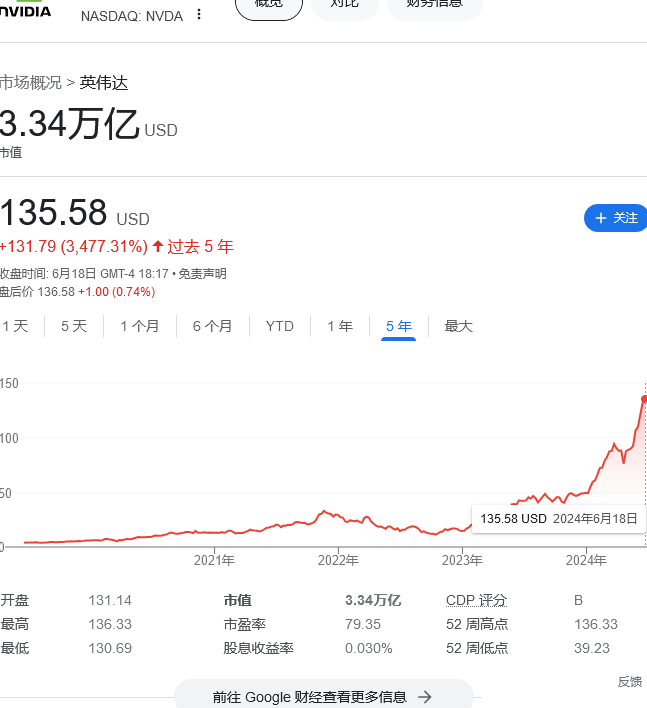Click the 2021年 axis label
The height and width of the screenshot is (708, 647).
214,560
